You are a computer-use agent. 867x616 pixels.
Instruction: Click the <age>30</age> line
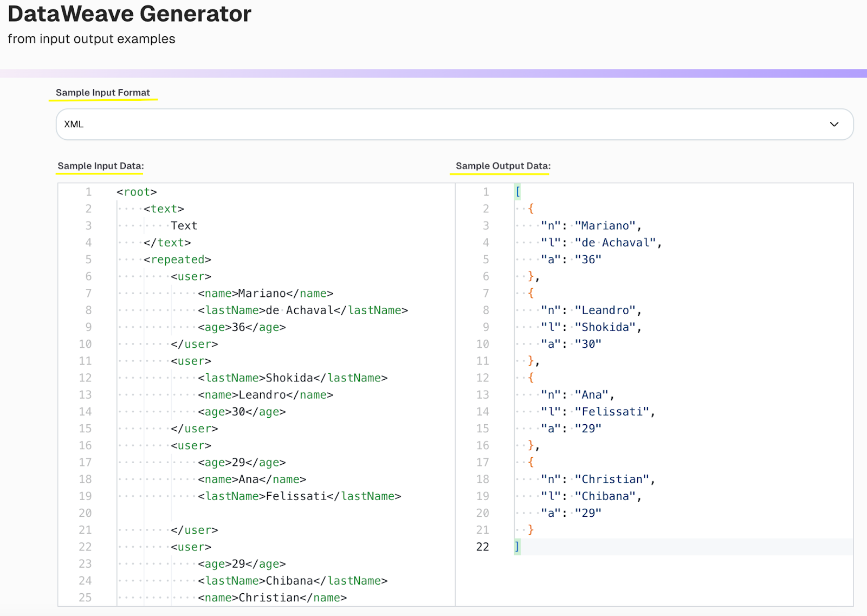click(242, 412)
